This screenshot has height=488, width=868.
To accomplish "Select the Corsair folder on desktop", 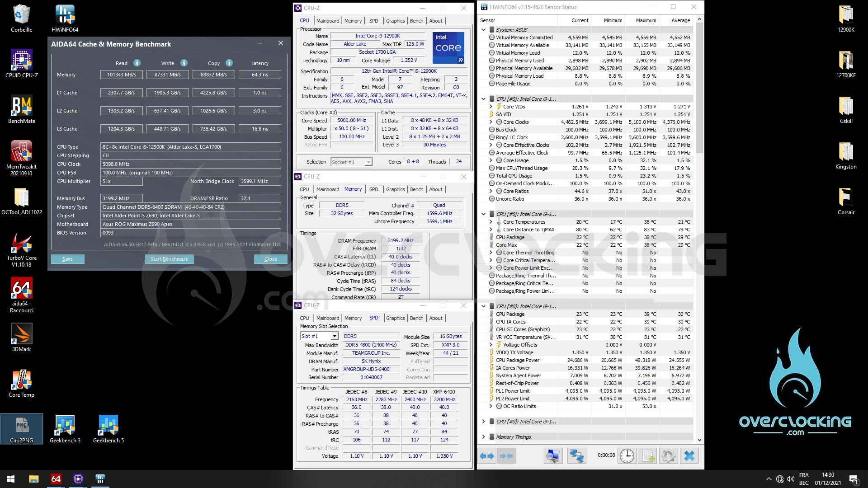I will pos(846,201).
